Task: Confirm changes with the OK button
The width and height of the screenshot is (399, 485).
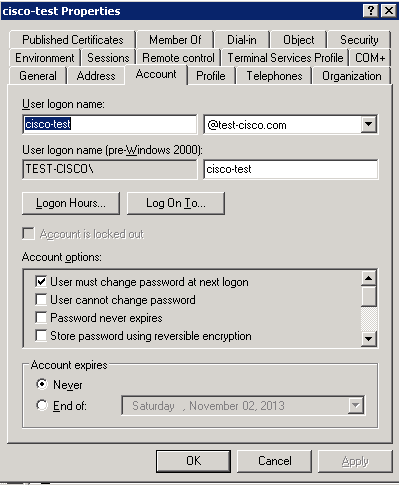Action: point(193,461)
